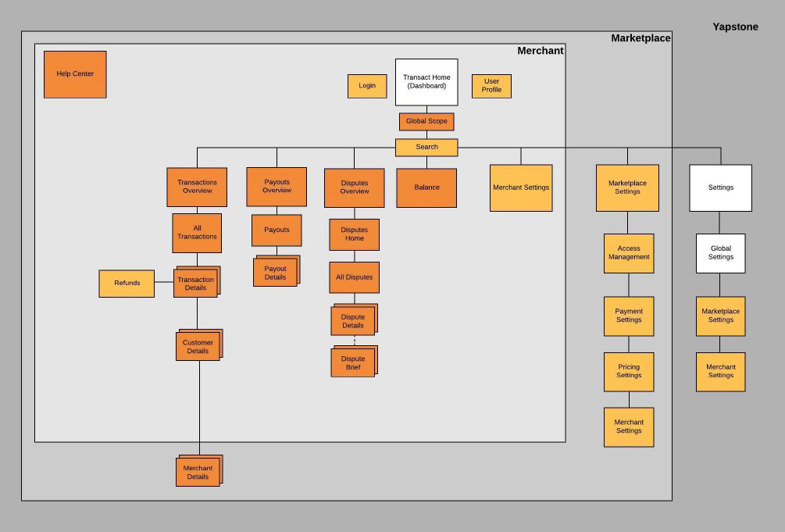785x532 pixels.
Task: Select the Payouts Overview node
Action: tap(277, 187)
